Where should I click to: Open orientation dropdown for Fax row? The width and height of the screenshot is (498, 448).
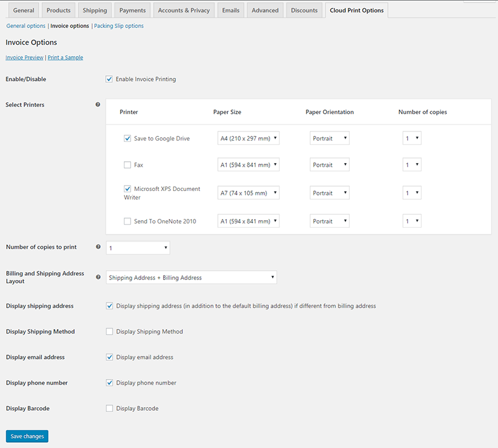(x=330, y=164)
